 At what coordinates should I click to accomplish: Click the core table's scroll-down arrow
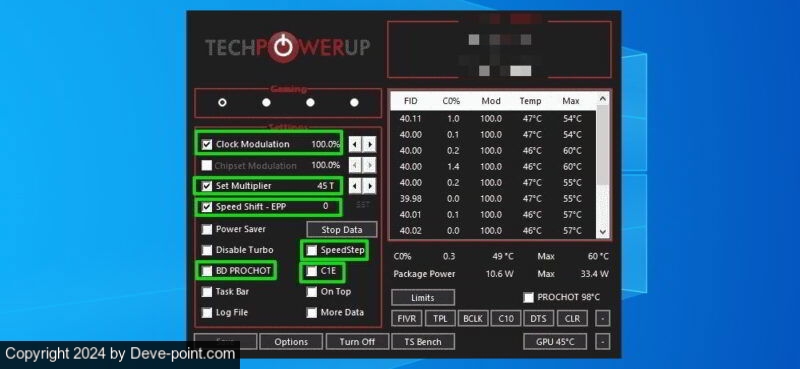click(603, 232)
